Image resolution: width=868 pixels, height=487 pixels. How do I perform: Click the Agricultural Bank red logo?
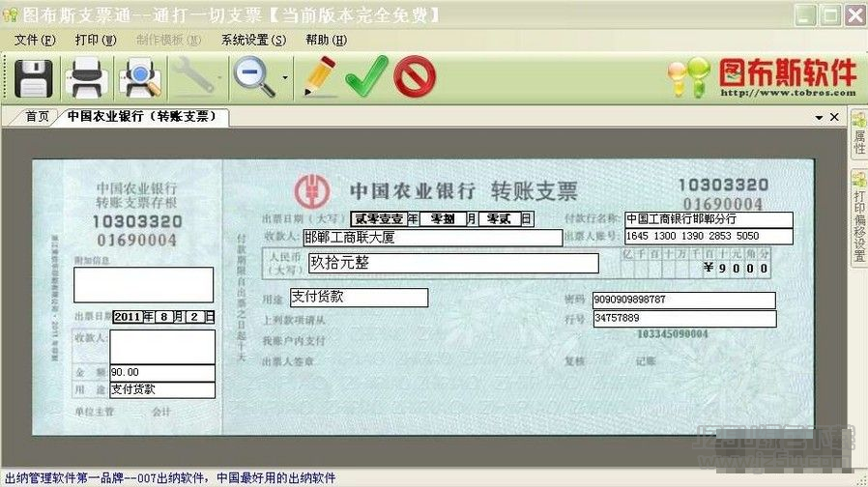pyautogui.click(x=312, y=191)
